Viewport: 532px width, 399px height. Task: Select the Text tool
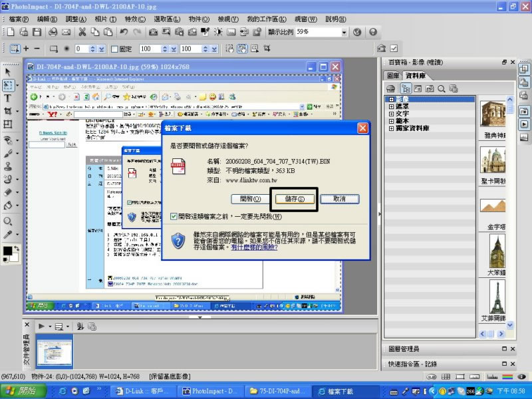point(7,98)
